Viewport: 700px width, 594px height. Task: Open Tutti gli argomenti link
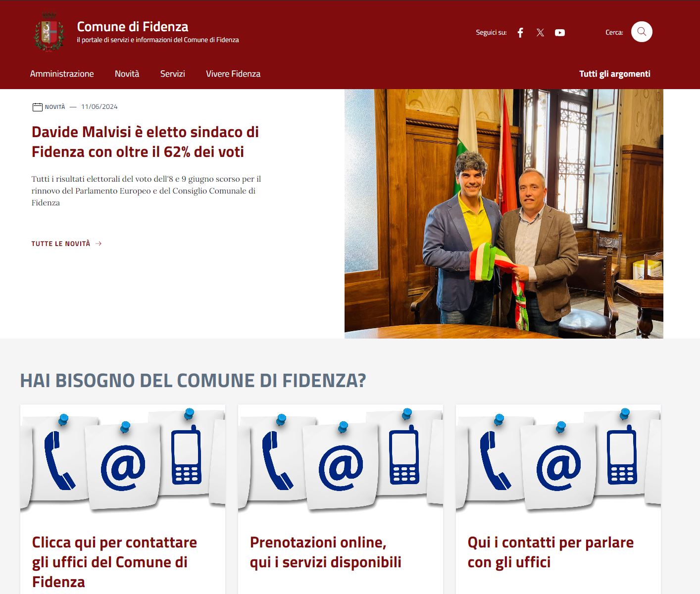615,74
